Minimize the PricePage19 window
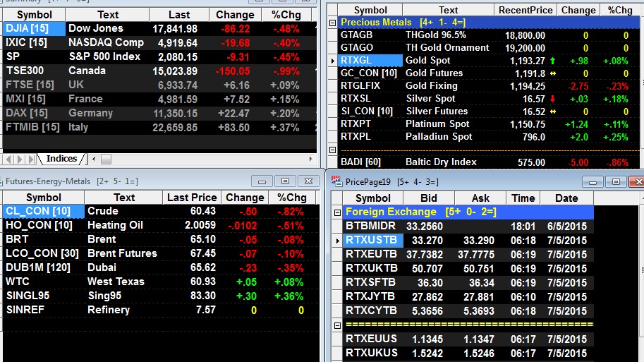Viewport: 644px width, 362px height. 593,181
